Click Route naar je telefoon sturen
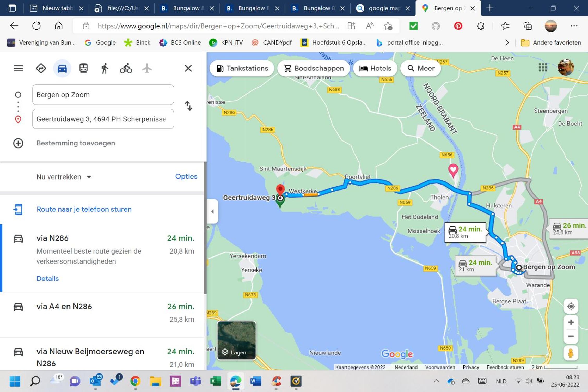The width and height of the screenshot is (588, 392). pos(84,209)
